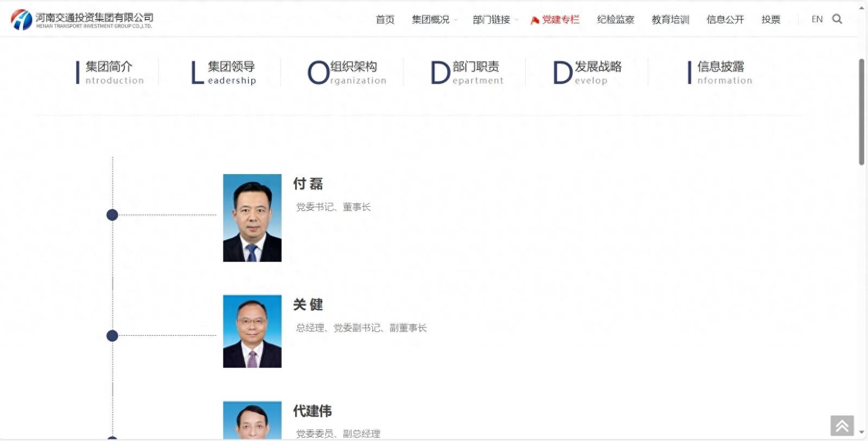Screen dimensions: 868x441
Task: Open the 首页 home menu item
Action: [x=385, y=20]
